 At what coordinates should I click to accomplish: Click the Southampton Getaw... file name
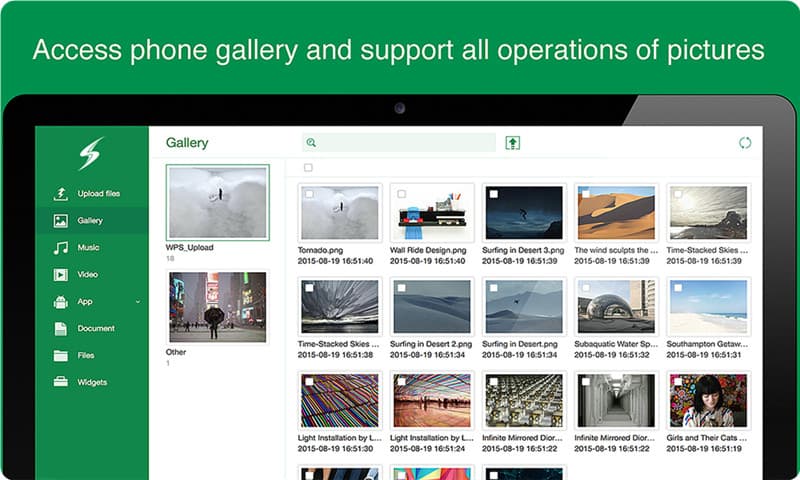707,344
